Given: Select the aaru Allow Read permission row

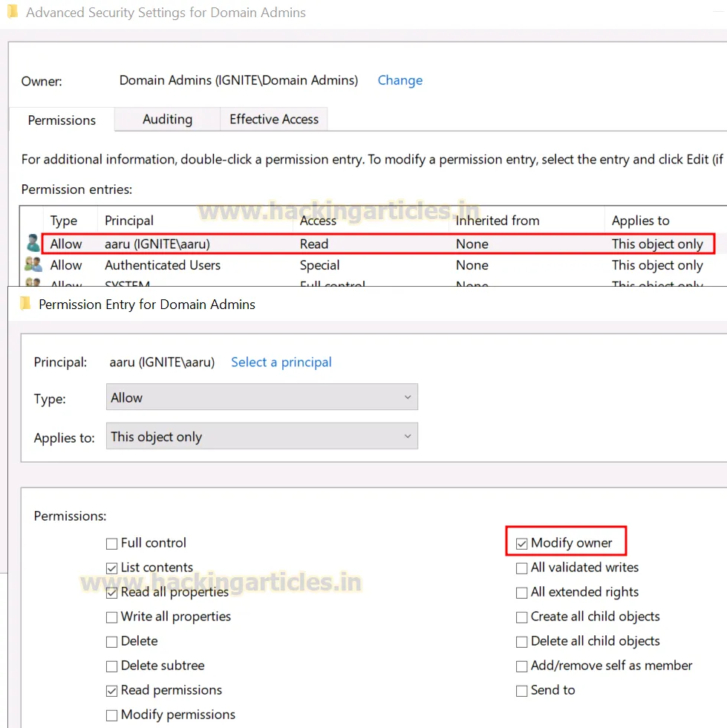Looking at the screenshot, I should pyautogui.click(x=297, y=244).
